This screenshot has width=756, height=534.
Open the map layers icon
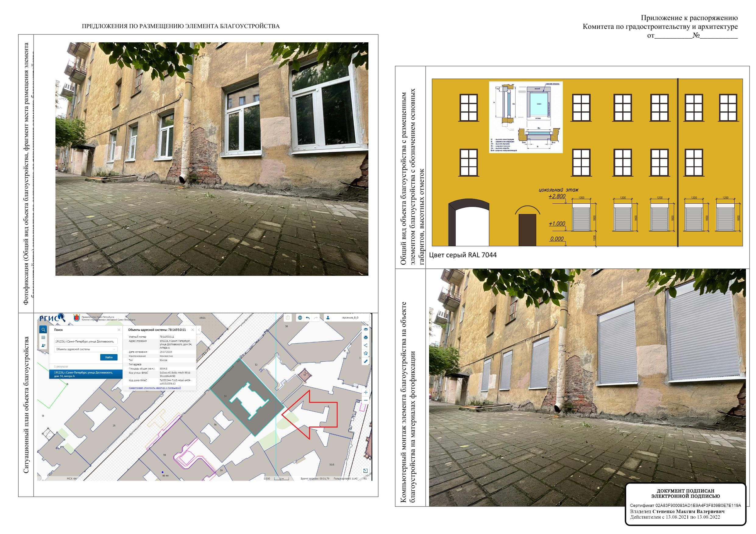[365, 329]
